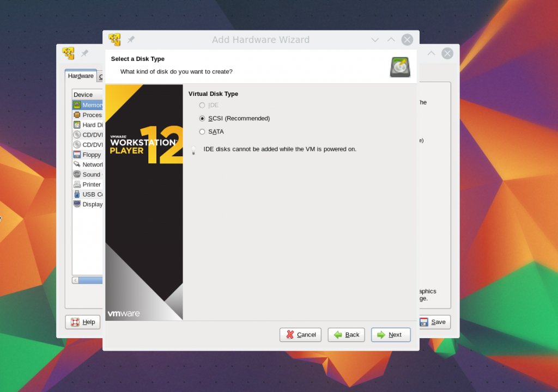Cancel the Add Hardware Wizard

click(x=300, y=335)
